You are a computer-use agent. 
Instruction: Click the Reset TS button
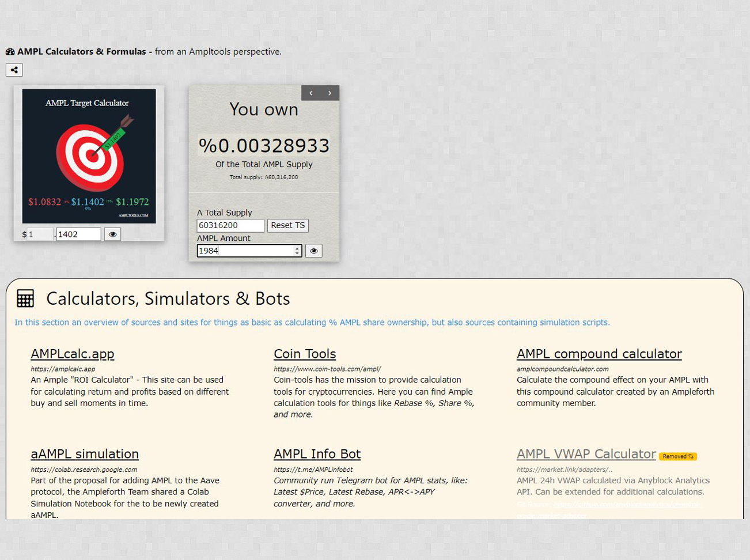click(x=287, y=226)
